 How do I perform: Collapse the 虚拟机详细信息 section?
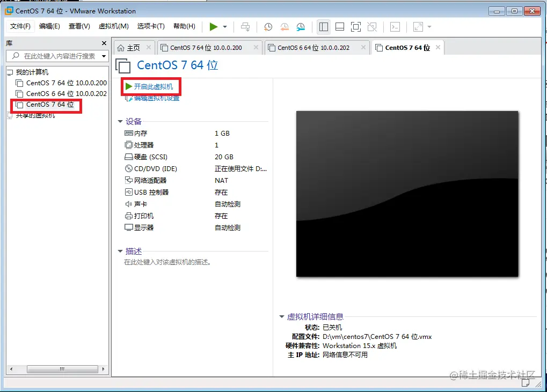[281, 317]
